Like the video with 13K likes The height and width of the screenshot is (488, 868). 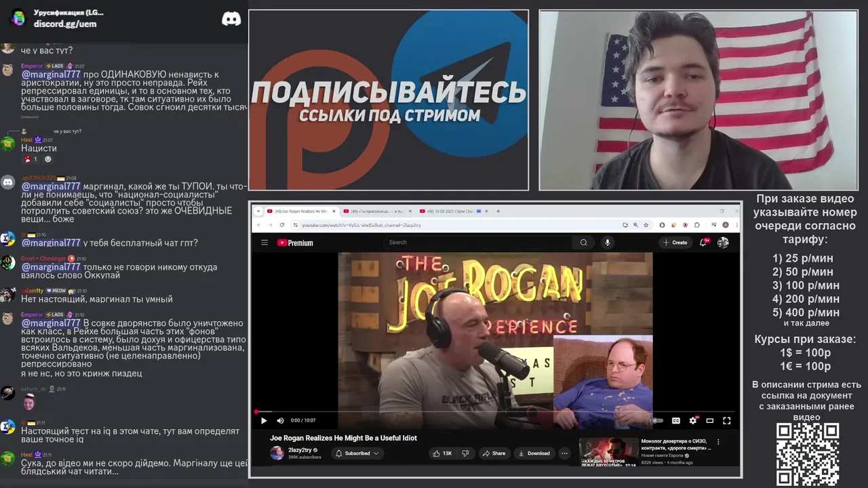tap(443, 453)
